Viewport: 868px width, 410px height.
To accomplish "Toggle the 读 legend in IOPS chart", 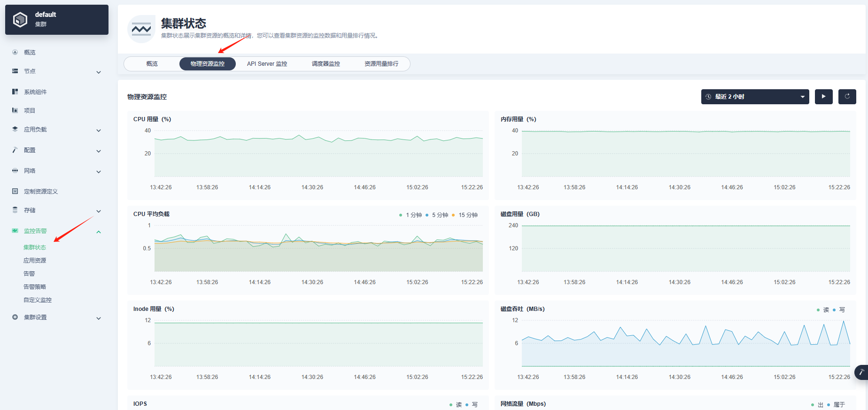I will (x=456, y=405).
